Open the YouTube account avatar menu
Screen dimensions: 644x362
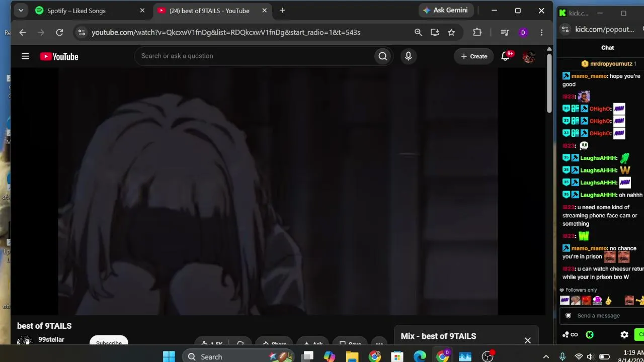click(528, 57)
